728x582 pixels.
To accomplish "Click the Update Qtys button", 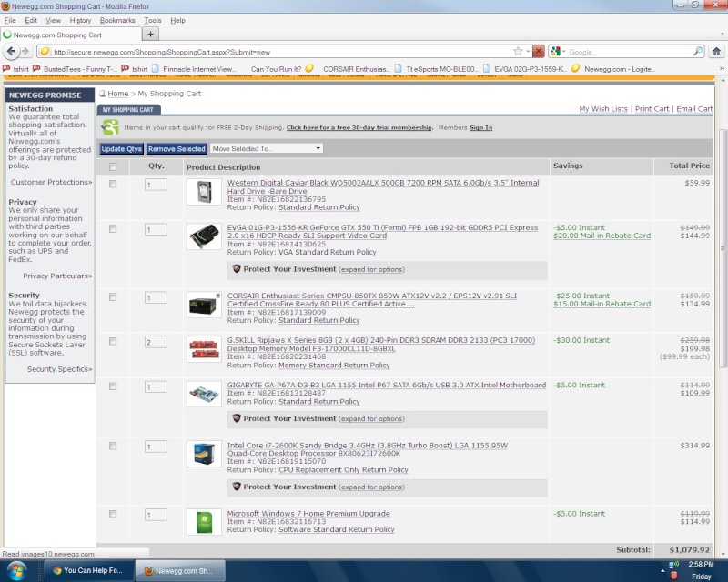I will [122, 148].
